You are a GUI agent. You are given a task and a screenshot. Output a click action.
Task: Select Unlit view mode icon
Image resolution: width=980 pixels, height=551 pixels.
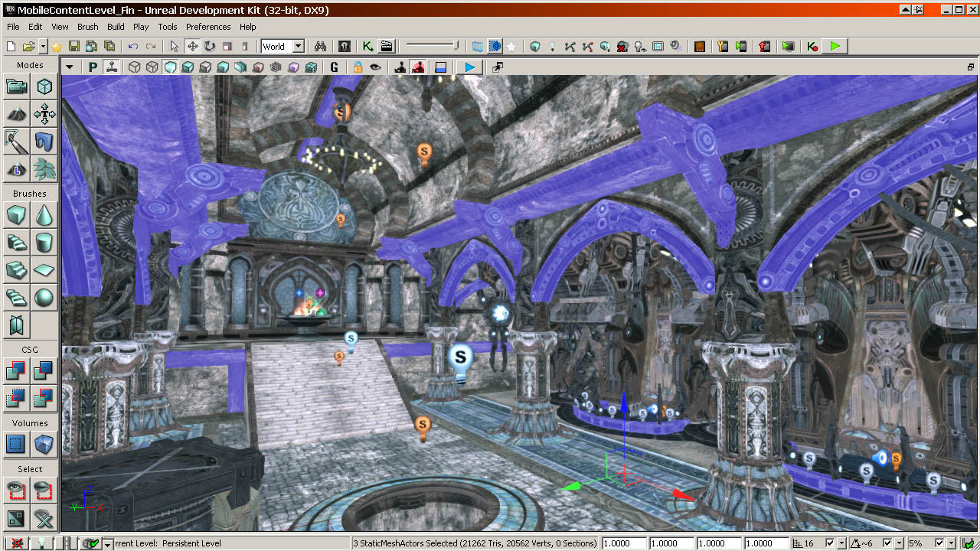(170, 67)
